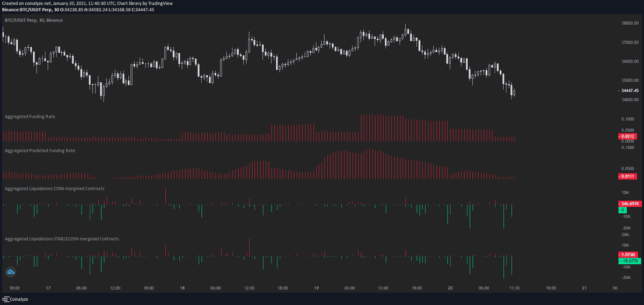Select the BTC/USDT Perp chart title
Image resolution: width=644 pixels, height=305 pixels.
pos(34,20)
